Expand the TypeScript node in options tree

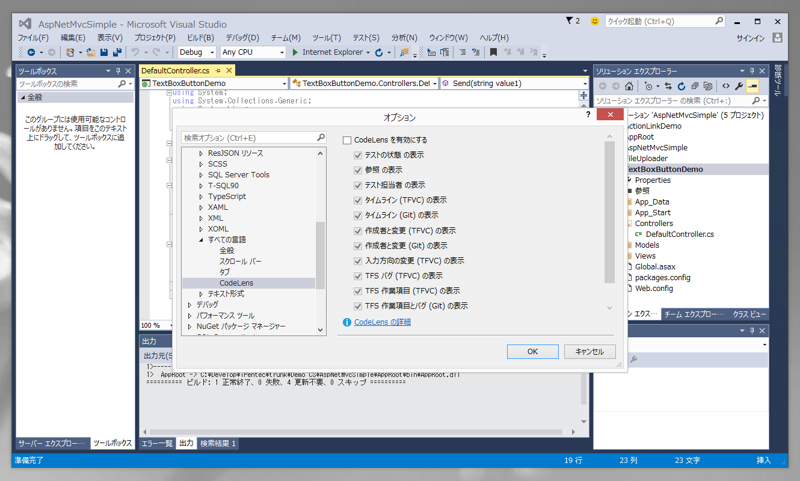point(201,196)
